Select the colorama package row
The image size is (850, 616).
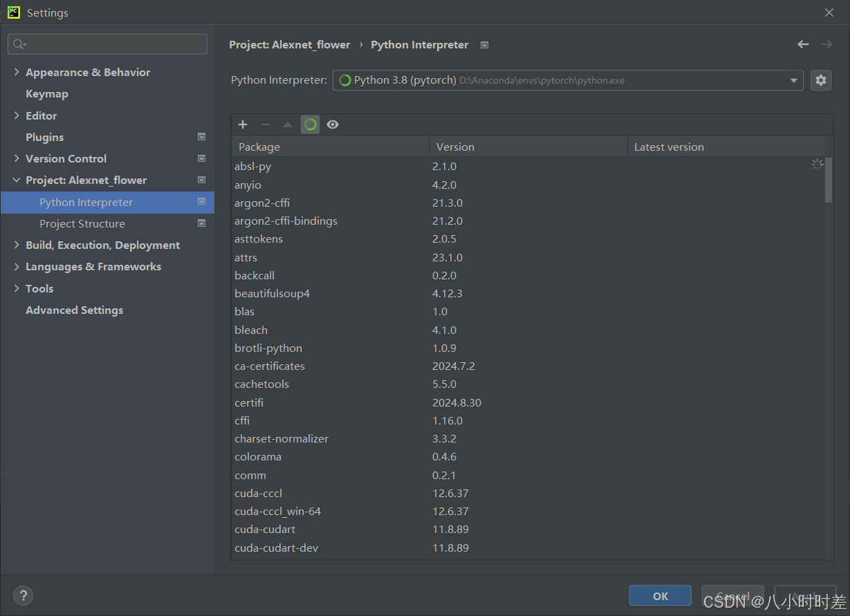[528, 456]
